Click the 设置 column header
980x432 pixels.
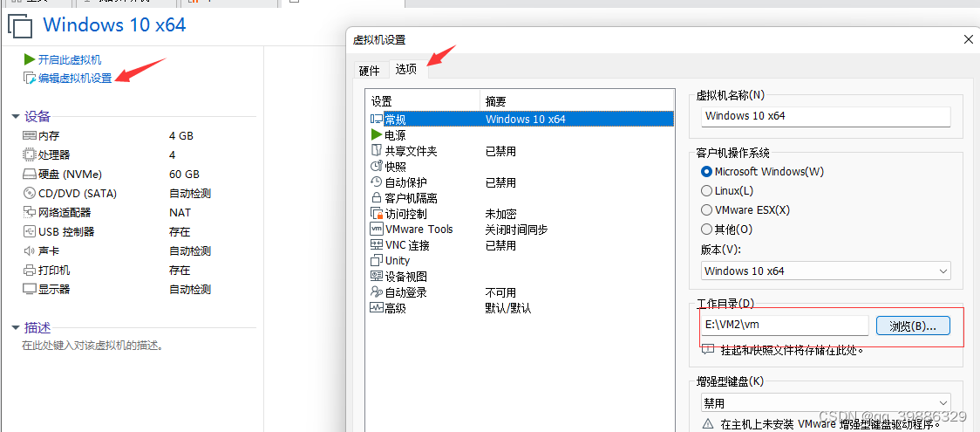point(423,101)
